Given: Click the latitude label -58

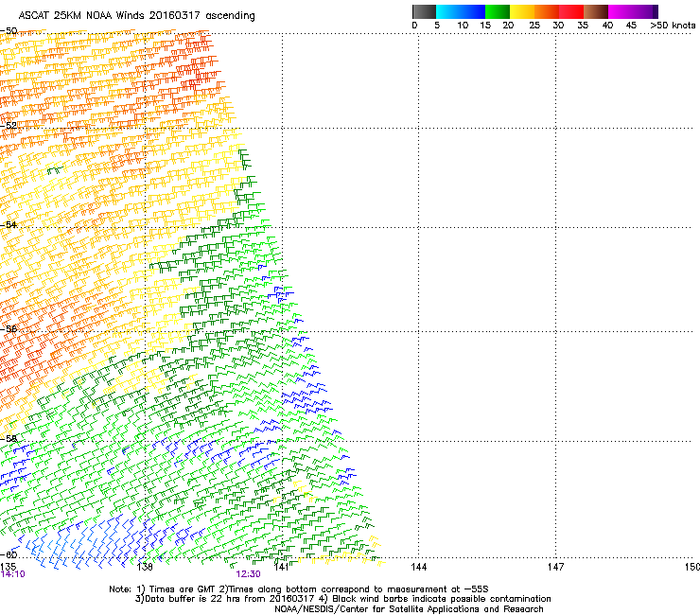Looking at the screenshot, I should [x=9, y=439].
